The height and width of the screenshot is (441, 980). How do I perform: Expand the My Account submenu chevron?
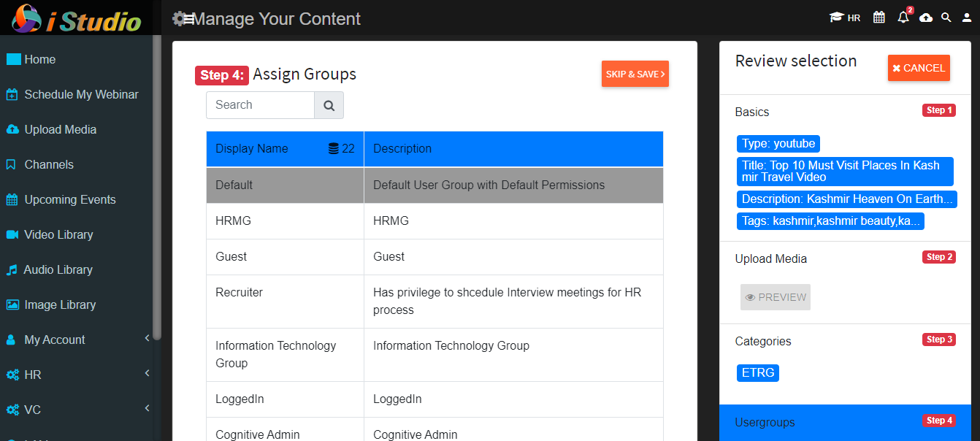point(147,338)
